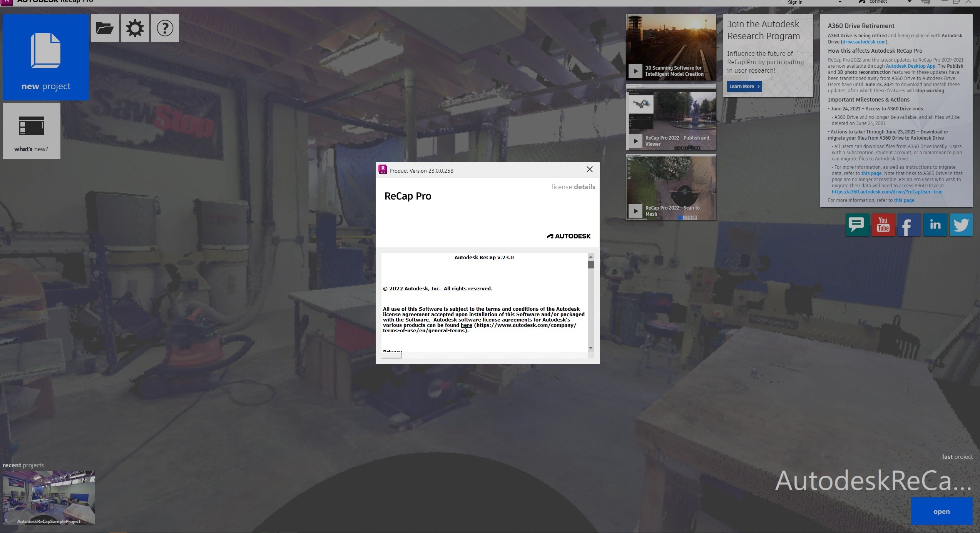This screenshot has width=980, height=533.
Task: Open the chat bubbles icon in the title bar
Action: pyautogui.click(x=926, y=2)
